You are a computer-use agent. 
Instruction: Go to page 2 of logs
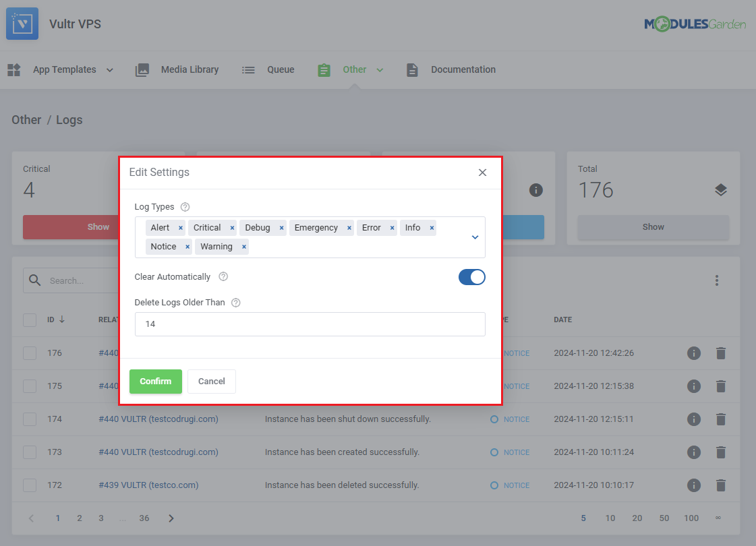[x=80, y=518]
